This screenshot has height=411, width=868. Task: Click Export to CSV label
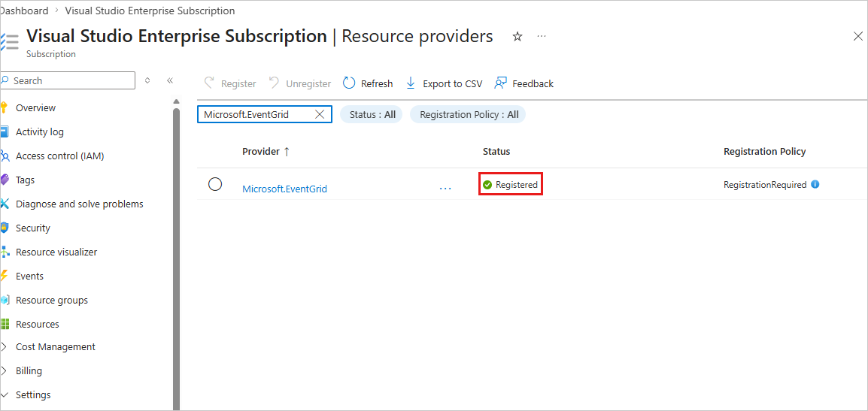click(x=452, y=83)
